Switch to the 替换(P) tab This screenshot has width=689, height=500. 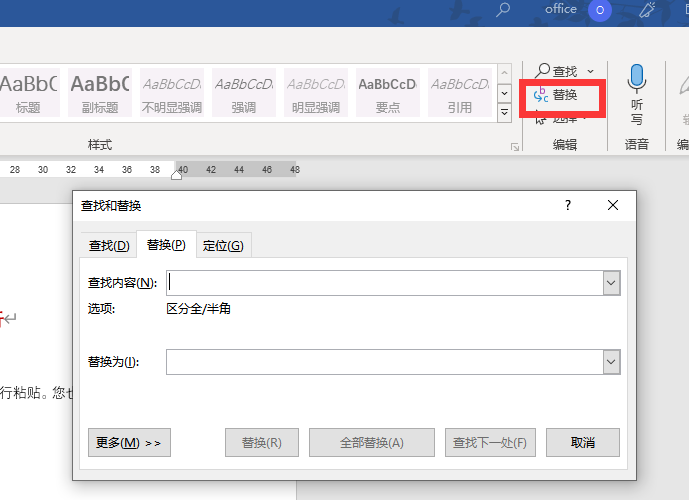click(x=166, y=245)
